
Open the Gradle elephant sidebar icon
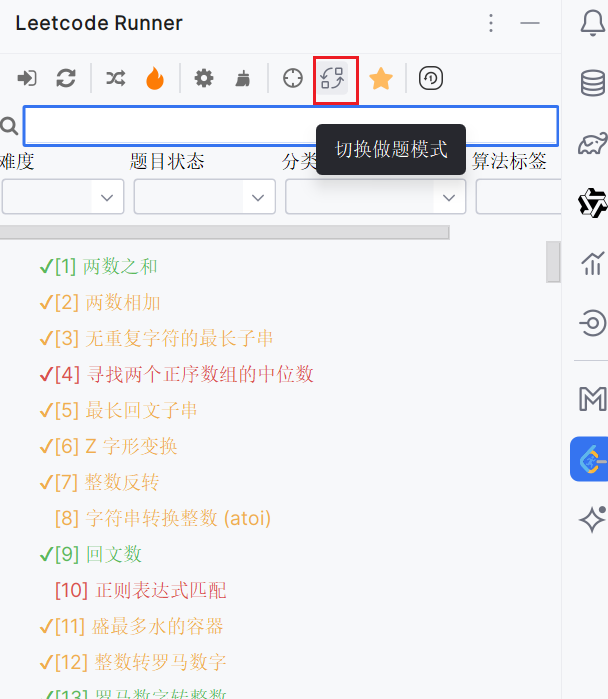tap(593, 143)
